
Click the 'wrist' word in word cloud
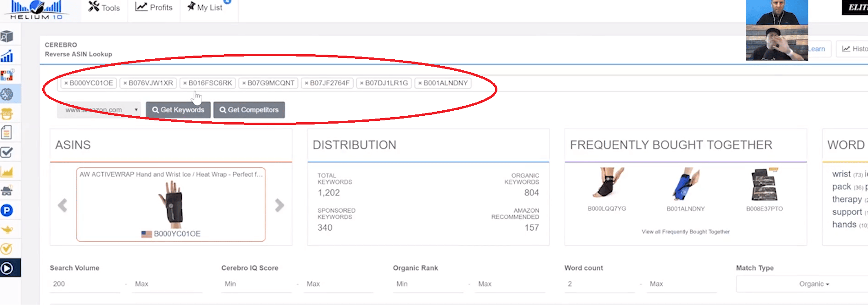841,174
